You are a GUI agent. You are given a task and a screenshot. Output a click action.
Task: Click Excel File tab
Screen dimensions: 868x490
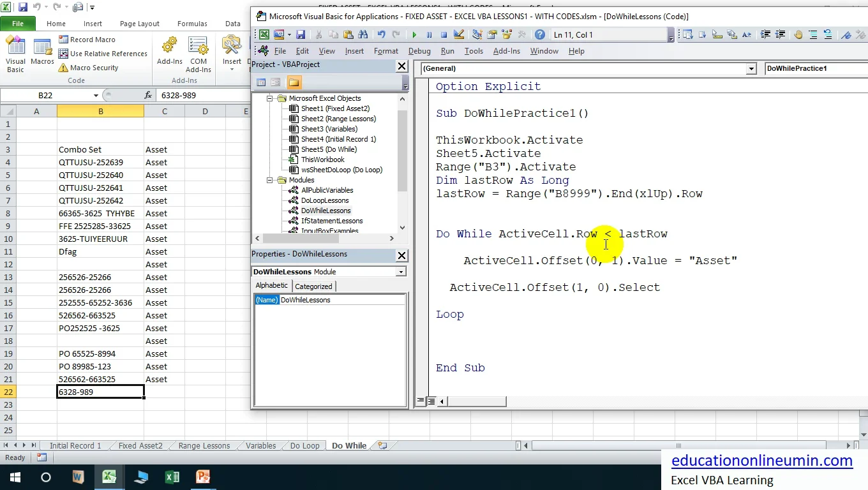click(x=18, y=24)
